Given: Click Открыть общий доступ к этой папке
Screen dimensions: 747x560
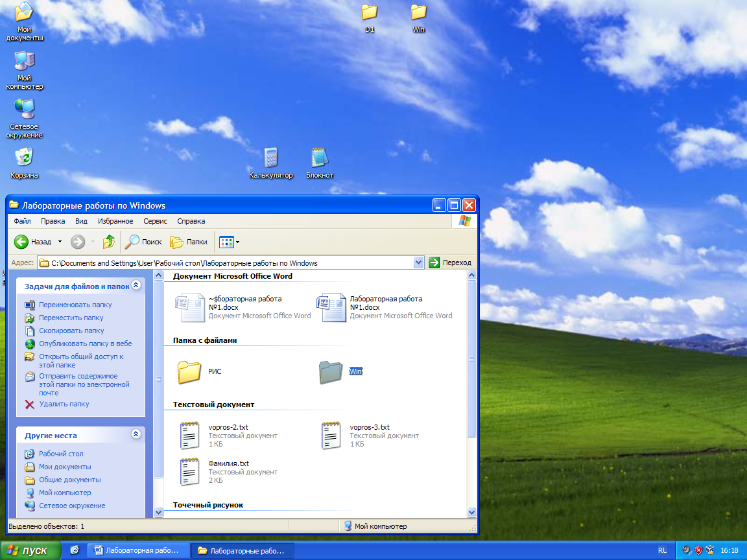Looking at the screenshot, I should (x=81, y=360).
